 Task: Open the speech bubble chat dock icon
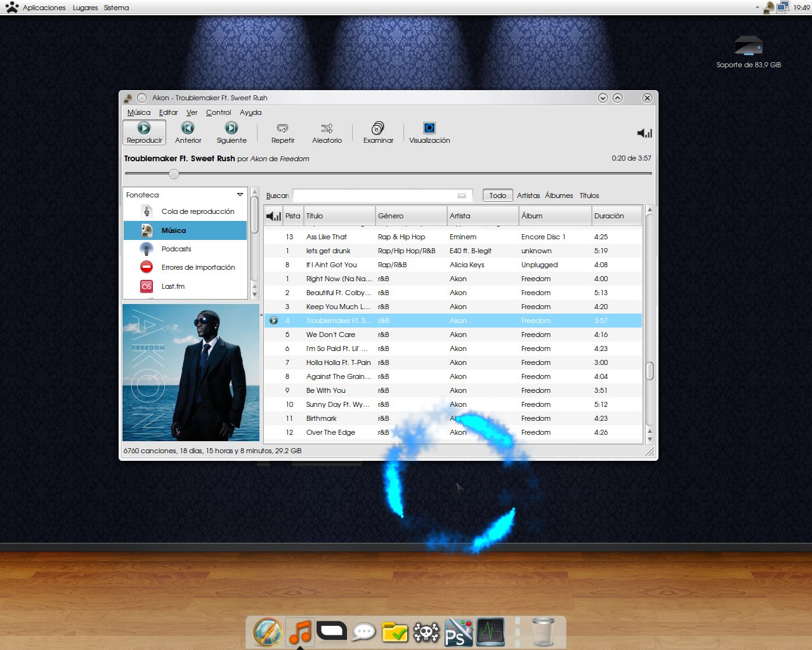[x=363, y=632]
